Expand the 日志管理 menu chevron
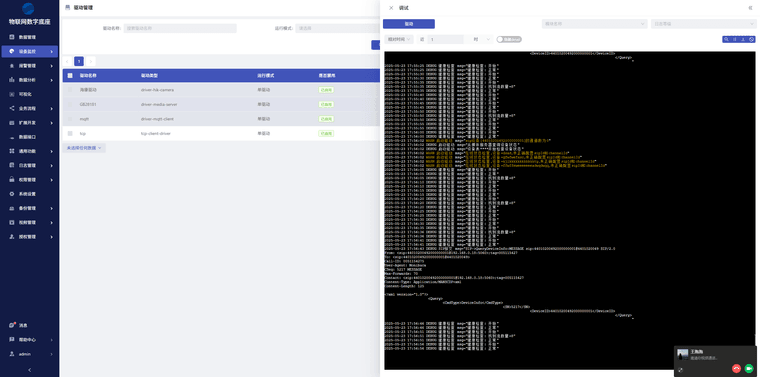 (51, 165)
